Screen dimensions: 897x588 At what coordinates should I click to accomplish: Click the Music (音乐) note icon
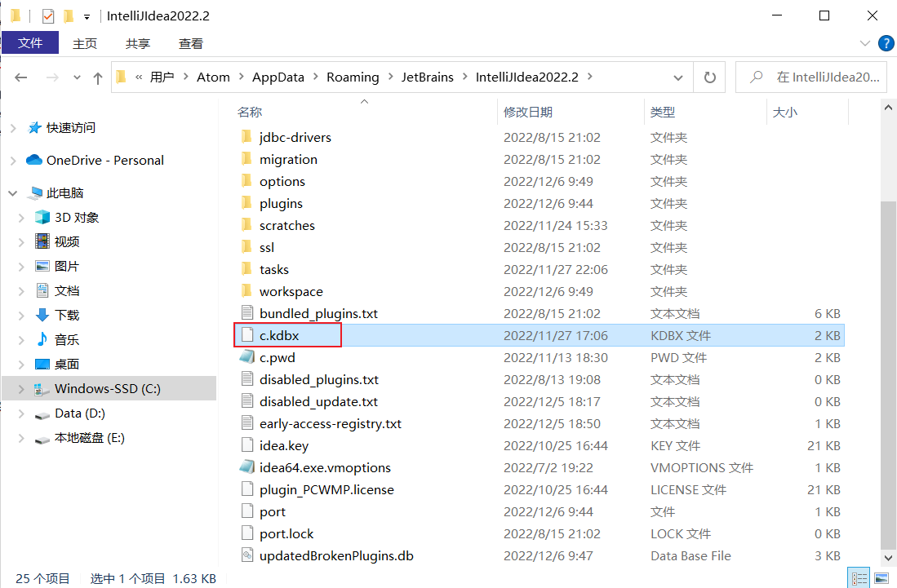click(42, 339)
